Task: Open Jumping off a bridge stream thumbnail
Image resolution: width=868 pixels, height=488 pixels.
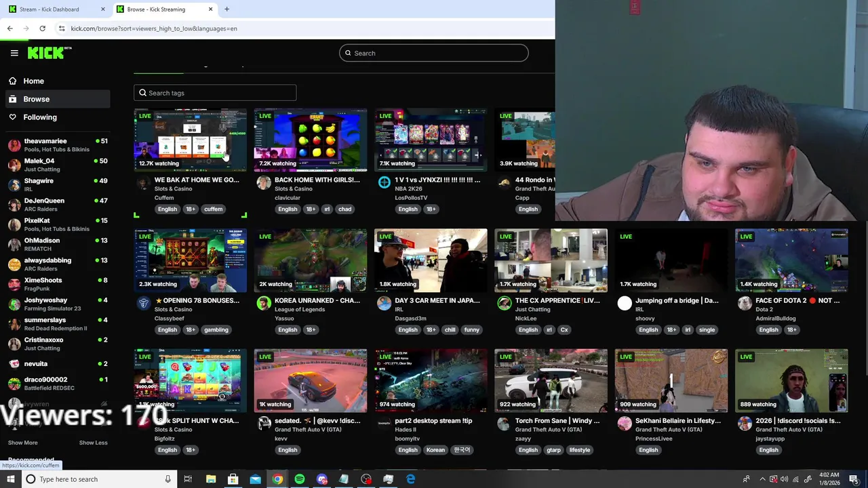Action: pyautogui.click(x=671, y=260)
